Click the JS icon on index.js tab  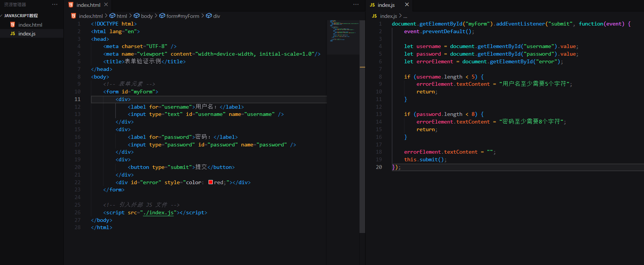tap(372, 5)
